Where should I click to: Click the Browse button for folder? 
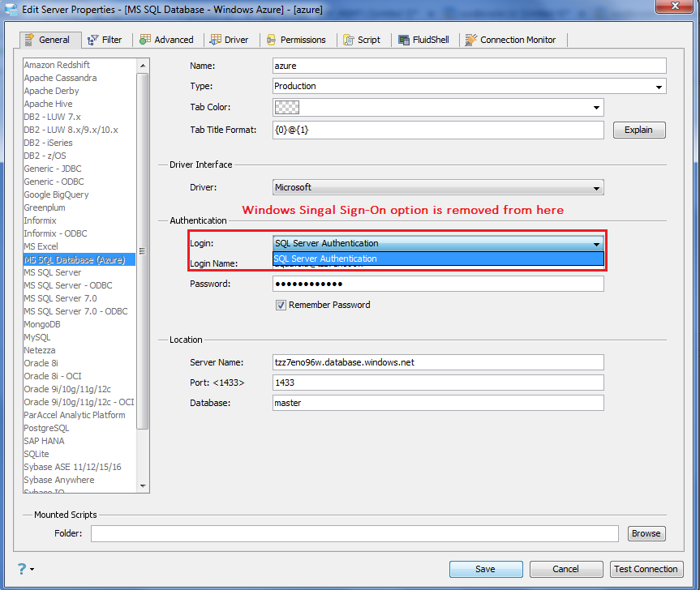coord(646,533)
